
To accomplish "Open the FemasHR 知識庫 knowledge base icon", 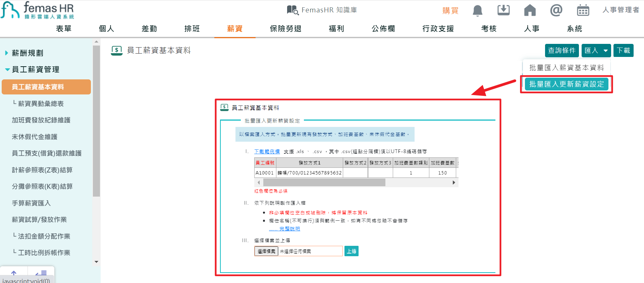I will coord(292,10).
